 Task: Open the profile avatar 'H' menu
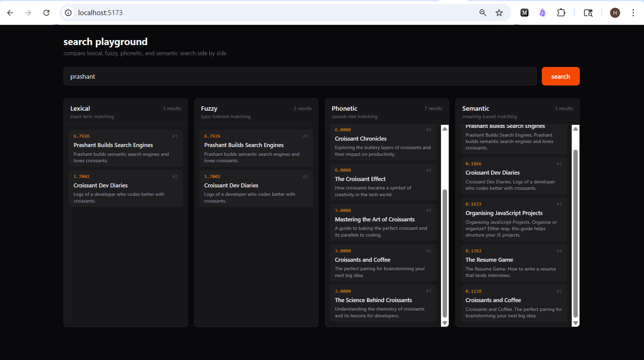pyautogui.click(x=615, y=13)
